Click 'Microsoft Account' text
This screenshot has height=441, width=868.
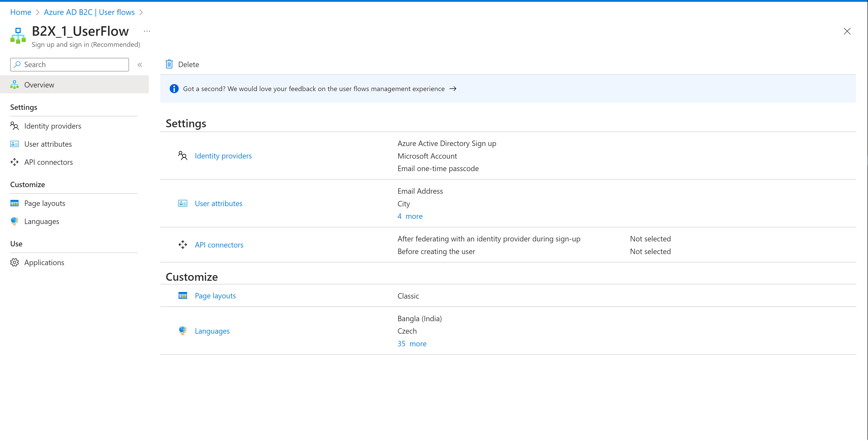pos(427,156)
